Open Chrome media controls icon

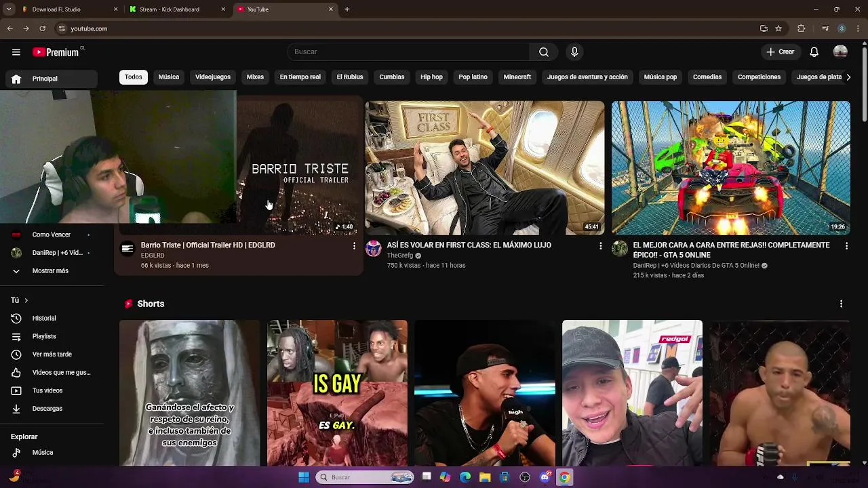(x=825, y=28)
